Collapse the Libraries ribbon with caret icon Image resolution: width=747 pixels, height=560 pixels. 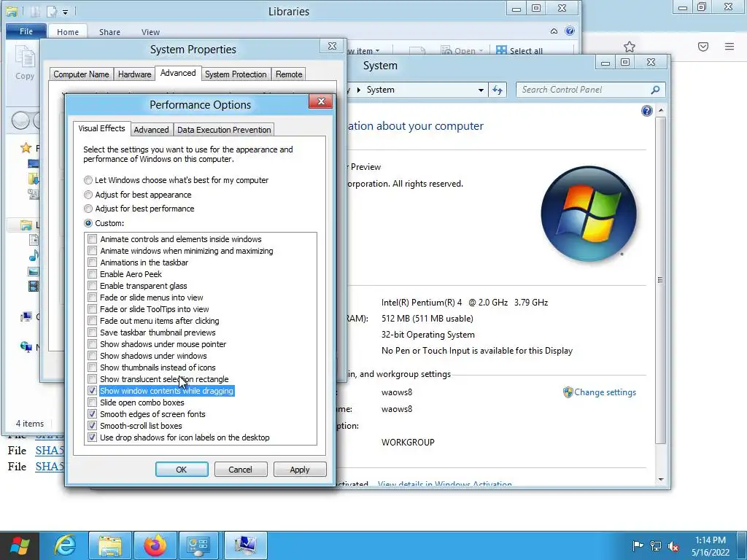(554, 31)
